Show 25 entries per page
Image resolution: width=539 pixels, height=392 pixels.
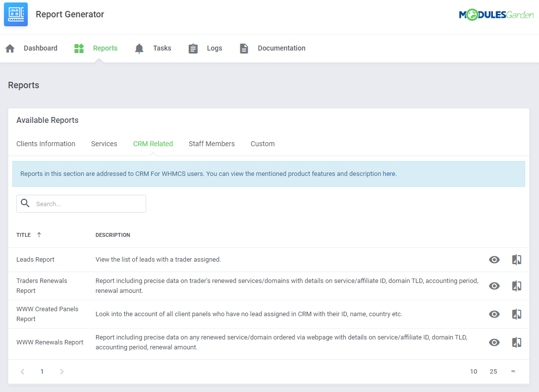click(x=493, y=371)
